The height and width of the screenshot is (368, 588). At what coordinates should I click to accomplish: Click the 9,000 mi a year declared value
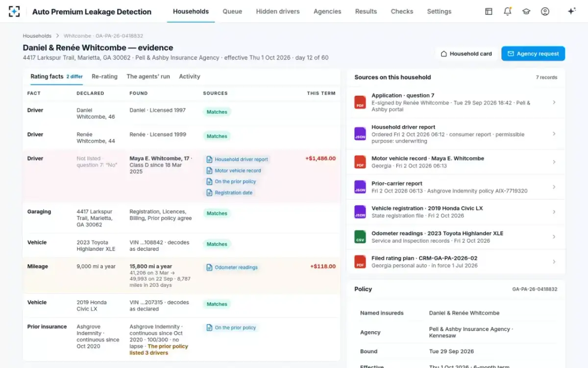[x=96, y=266]
